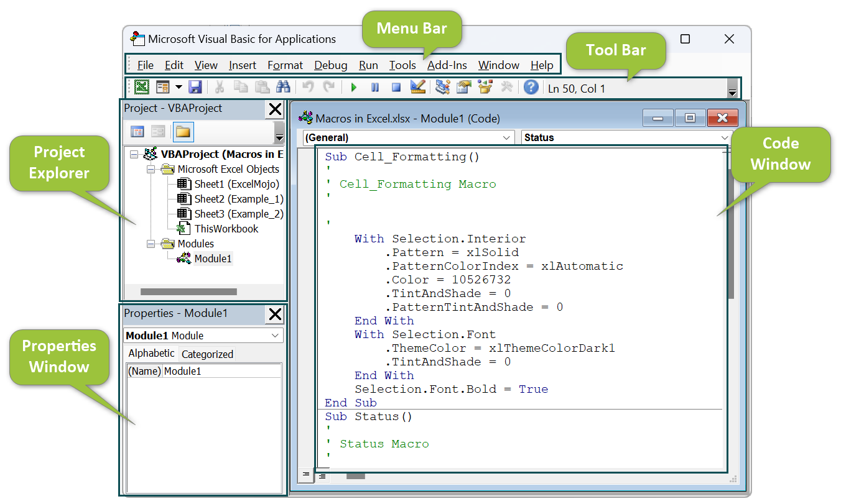Image resolution: width=841 pixels, height=504 pixels.
Task: Maximize the Module1 (Code) window
Action: tap(690, 118)
